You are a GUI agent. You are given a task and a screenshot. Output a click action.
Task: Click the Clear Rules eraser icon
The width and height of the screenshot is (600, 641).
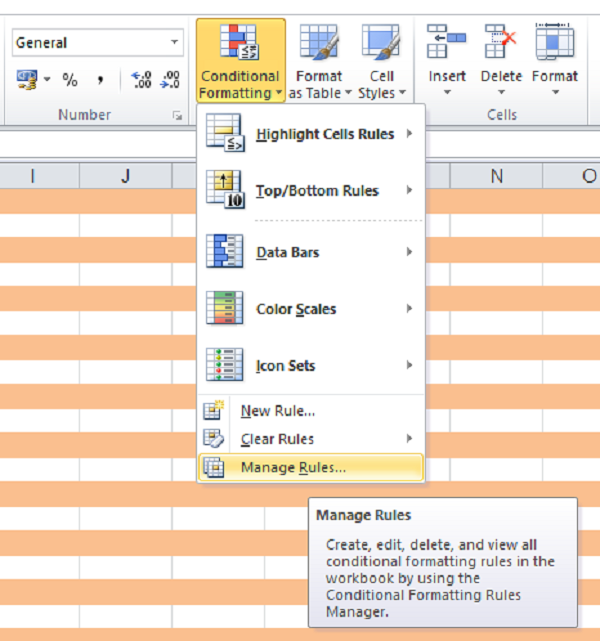213,438
